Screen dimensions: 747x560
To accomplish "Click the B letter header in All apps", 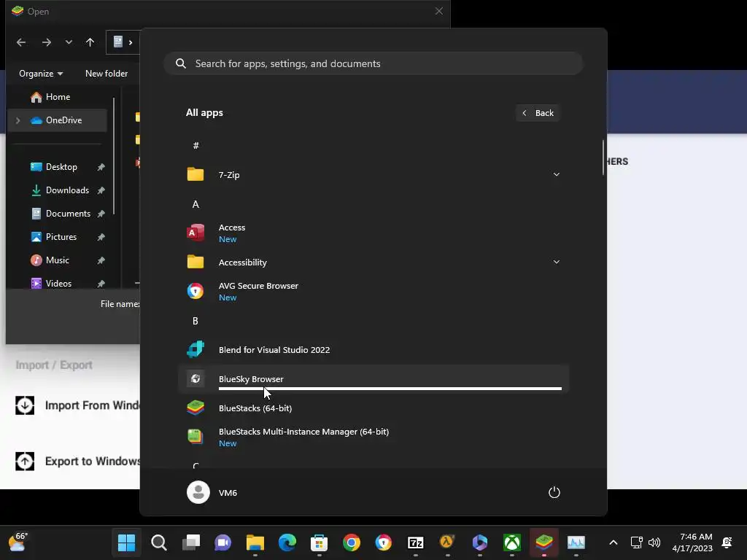I will [x=196, y=321].
